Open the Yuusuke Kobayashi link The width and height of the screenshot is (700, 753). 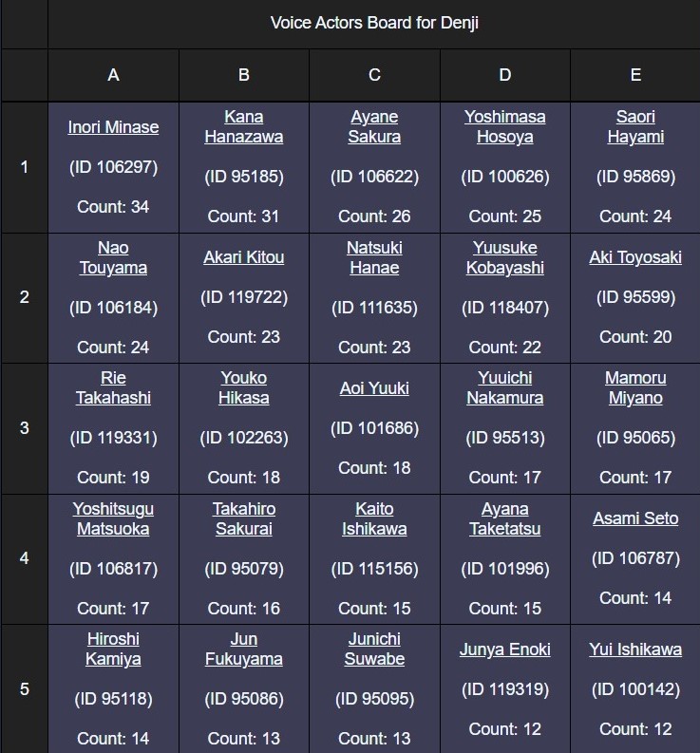(504, 257)
